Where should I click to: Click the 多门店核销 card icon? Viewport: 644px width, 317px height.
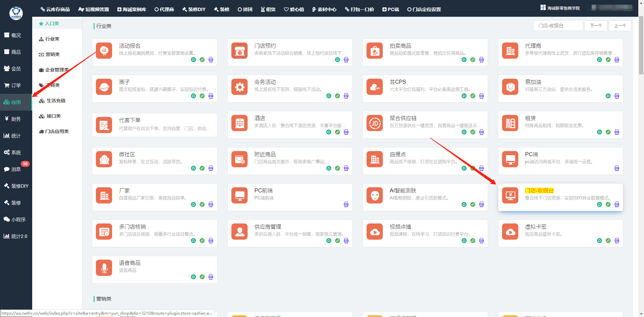point(104,232)
